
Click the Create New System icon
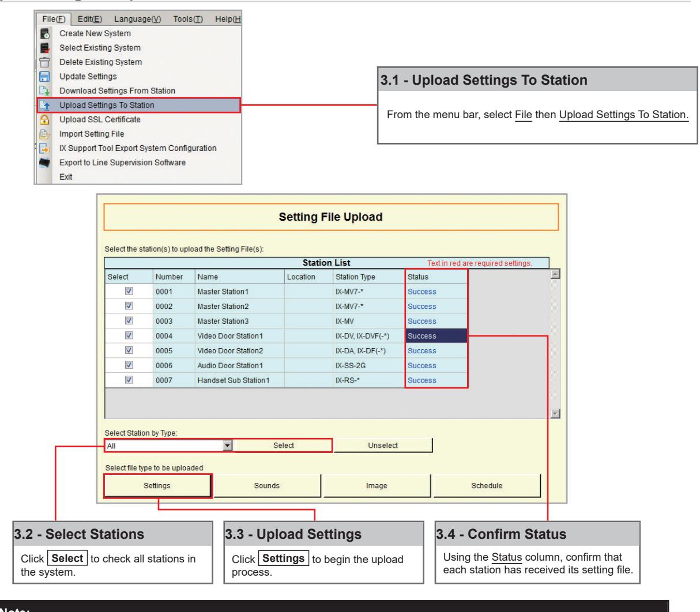tap(43, 33)
